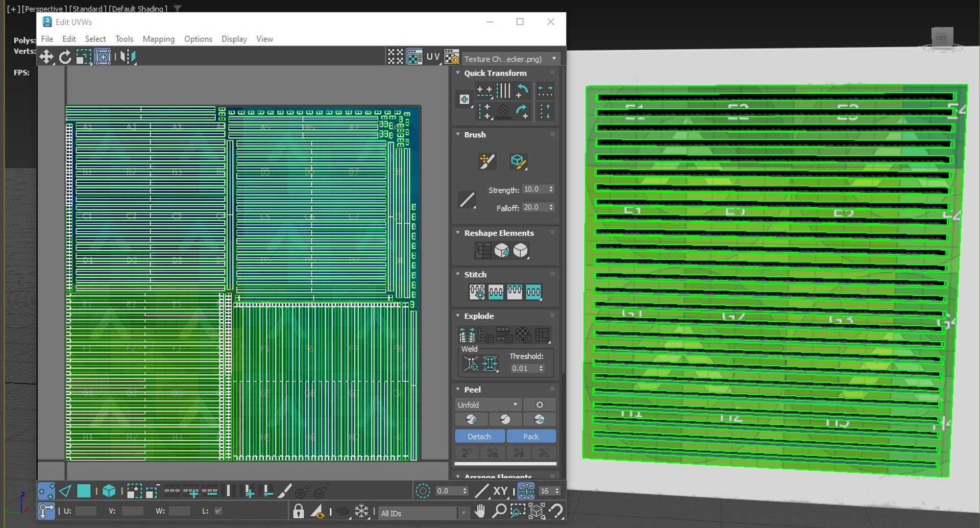980x528 pixels.
Task: Click the Freeze Selected snowflake icon
Action: coord(361,511)
